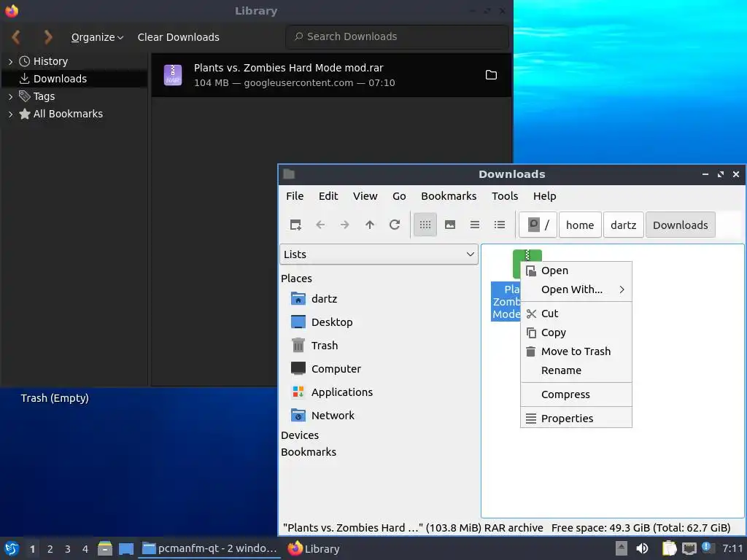Expand All Bookmarks tree in Library
The image size is (747, 560).
point(10,114)
